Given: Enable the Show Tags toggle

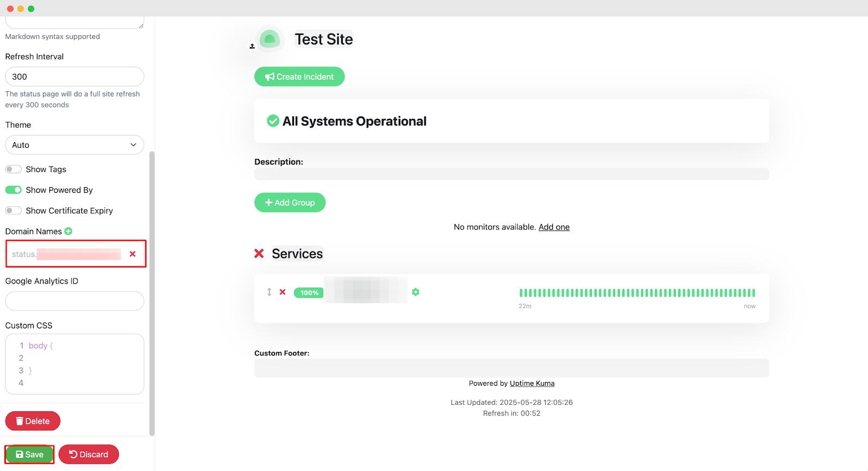Looking at the screenshot, I should 14,169.
